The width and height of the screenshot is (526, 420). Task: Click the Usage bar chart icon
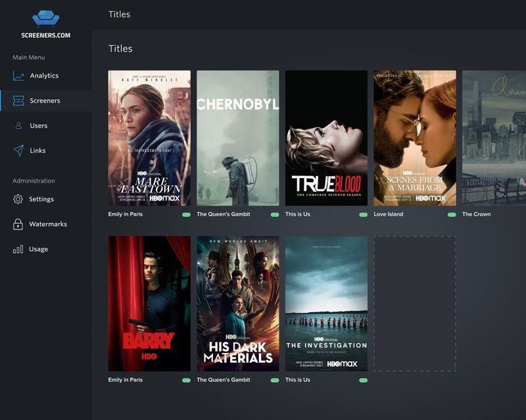(x=18, y=249)
